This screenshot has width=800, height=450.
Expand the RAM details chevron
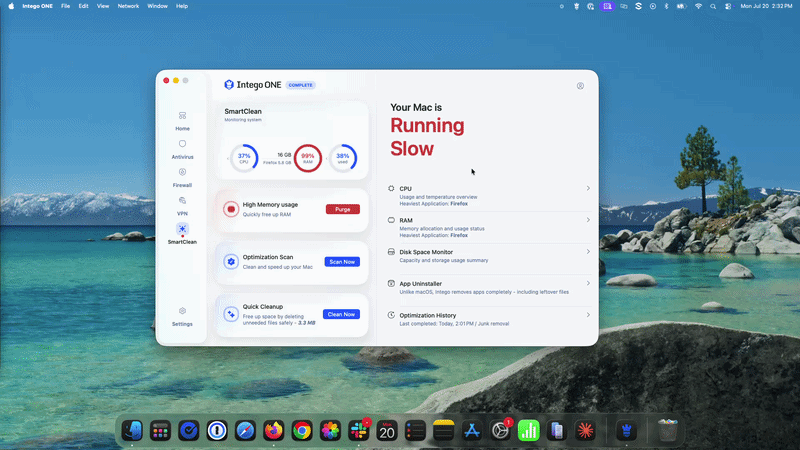coord(588,220)
